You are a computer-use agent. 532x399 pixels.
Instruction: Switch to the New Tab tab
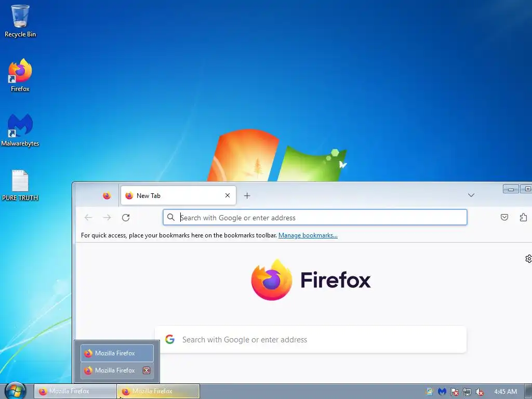coord(178,195)
